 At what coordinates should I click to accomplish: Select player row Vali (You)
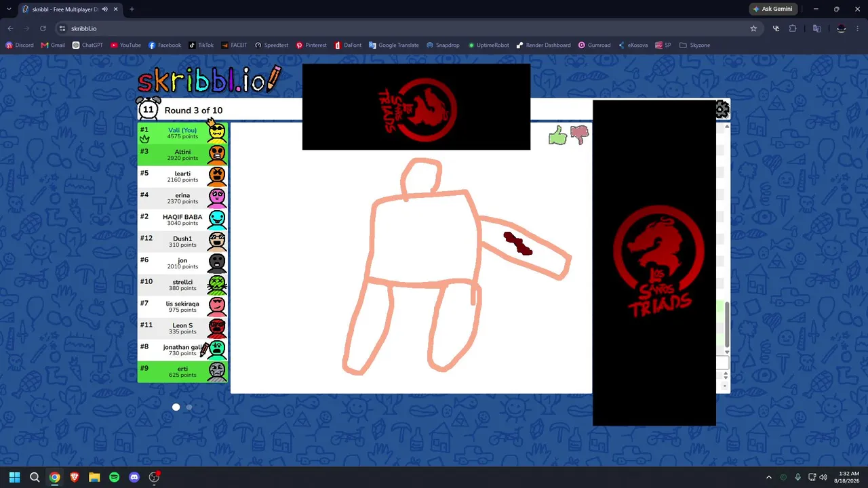pyautogui.click(x=182, y=133)
